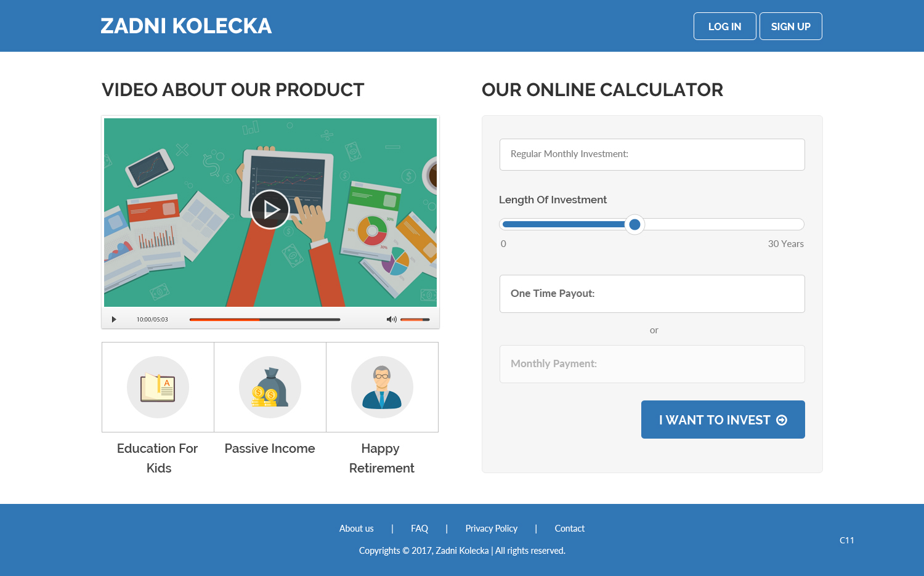Click the video progress bar
This screenshot has width=924, height=576.
click(x=265, y=320)
